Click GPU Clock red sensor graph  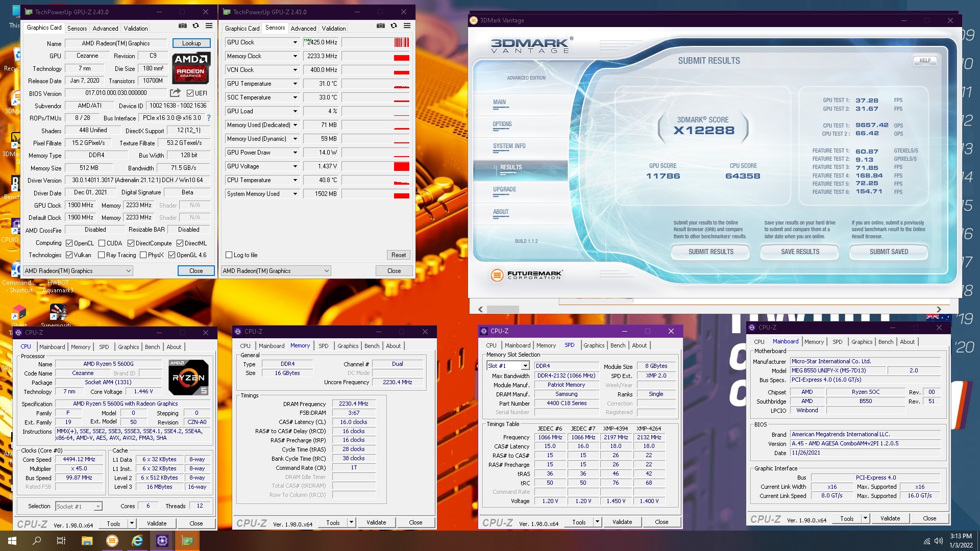pyautogui.click(x=376, y=42)
